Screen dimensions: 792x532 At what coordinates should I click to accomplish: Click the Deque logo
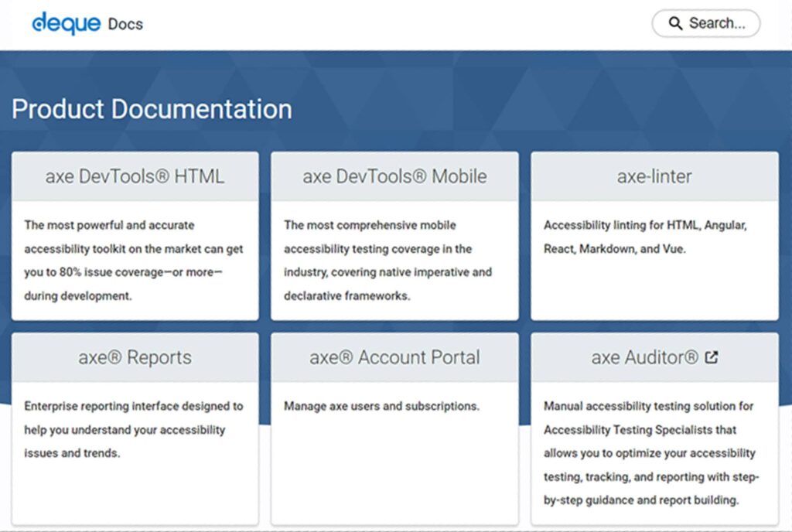[x=66, y=23]
